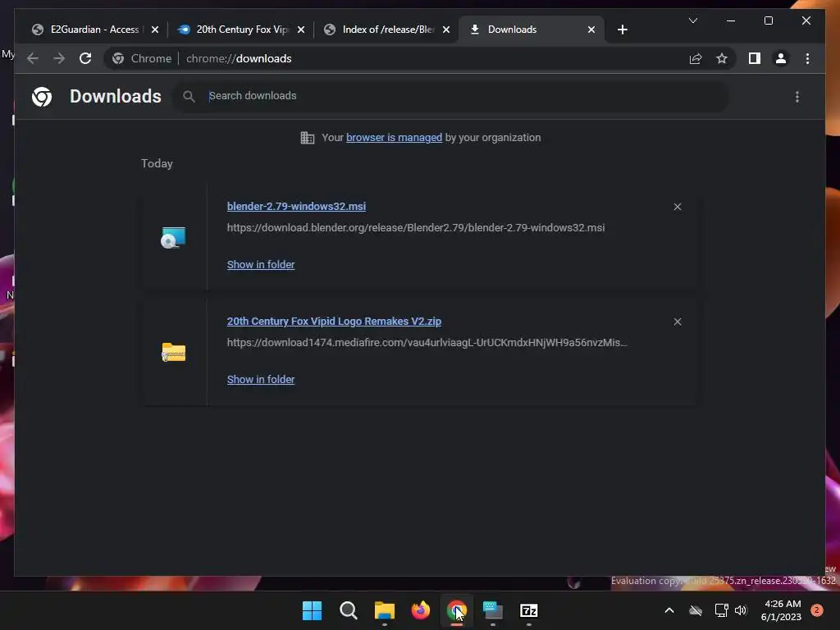Image resolution: width=840 pixels, height=630 pixels.
Task: Open Downloads page more actions menu
Action: click(797, 97)
